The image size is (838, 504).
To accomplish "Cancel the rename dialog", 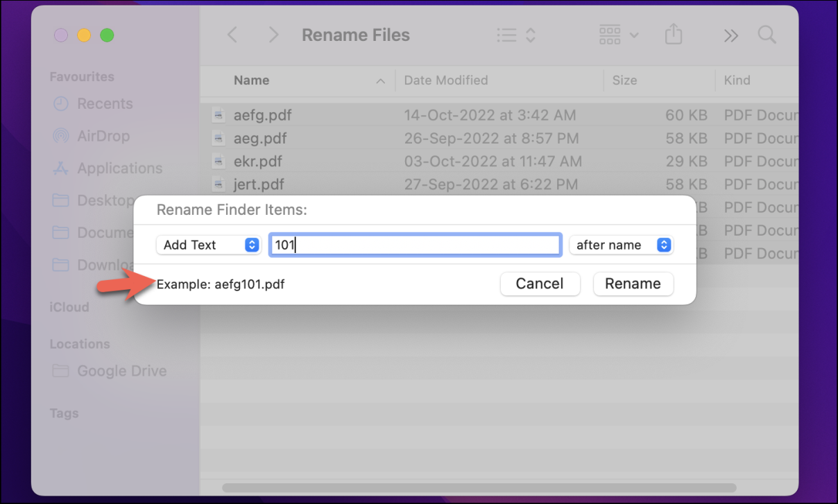I will click(540, 284).
